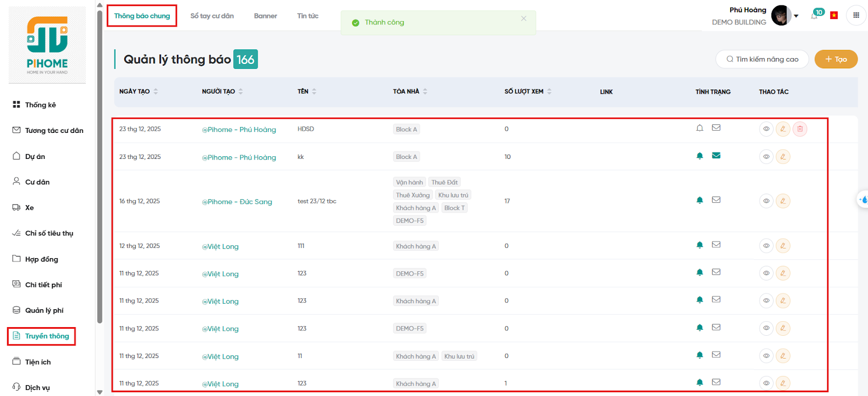Switch to the Sổ tay cư dân tab

pos(212,16)
